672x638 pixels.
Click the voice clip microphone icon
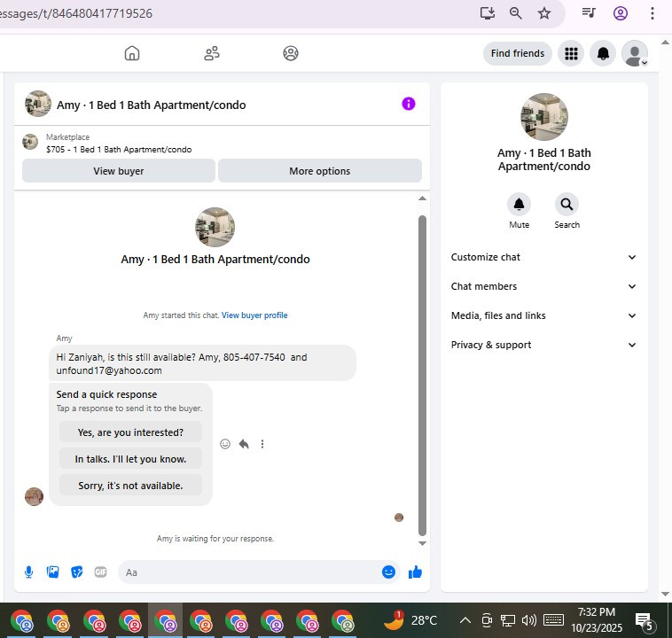28,572
